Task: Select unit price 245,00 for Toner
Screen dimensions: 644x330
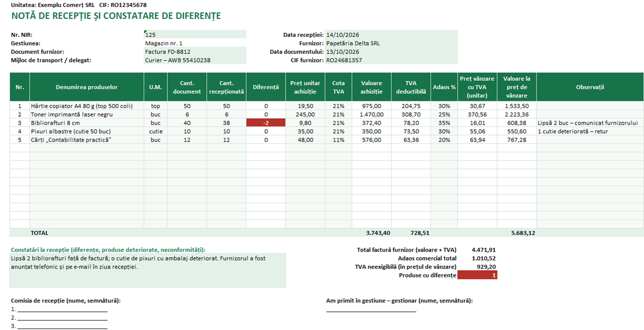Action: [x=305, y=115]
